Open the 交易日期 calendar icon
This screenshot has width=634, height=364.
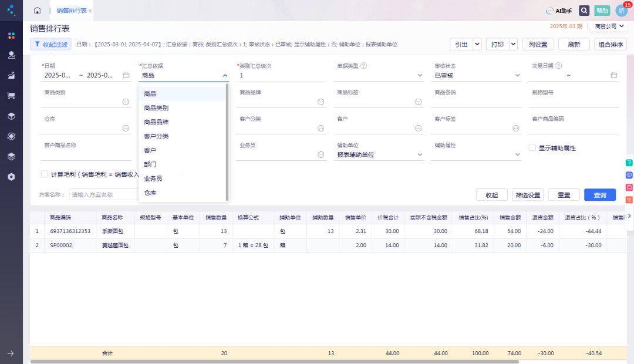click(x=614, y=75)
